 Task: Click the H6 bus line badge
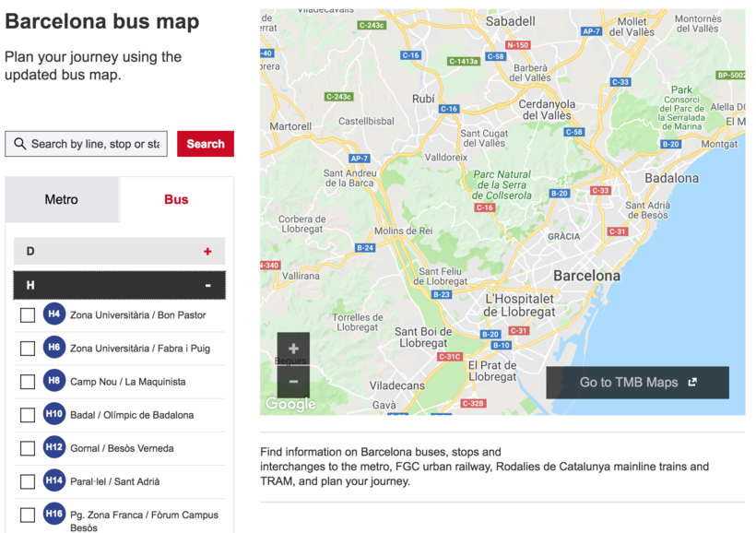click(54, 348)
